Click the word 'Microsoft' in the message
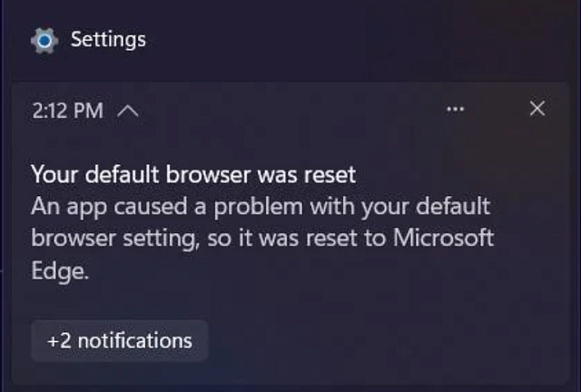 (443, 238)
